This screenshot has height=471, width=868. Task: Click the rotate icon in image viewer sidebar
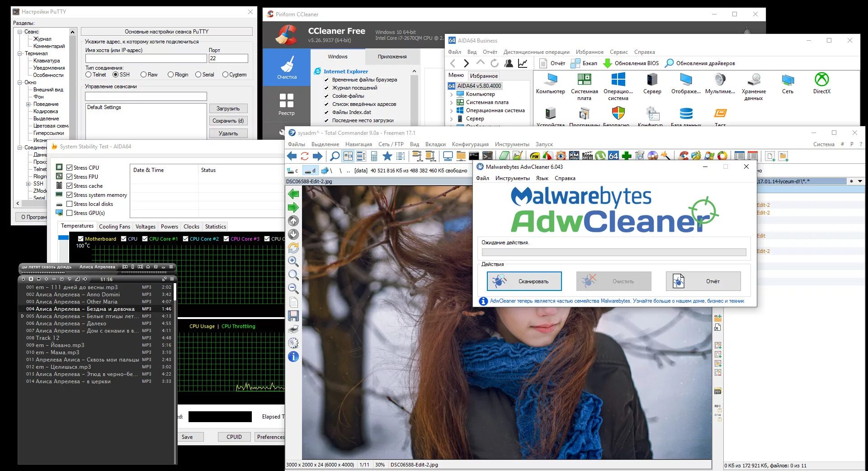(293, 248)
